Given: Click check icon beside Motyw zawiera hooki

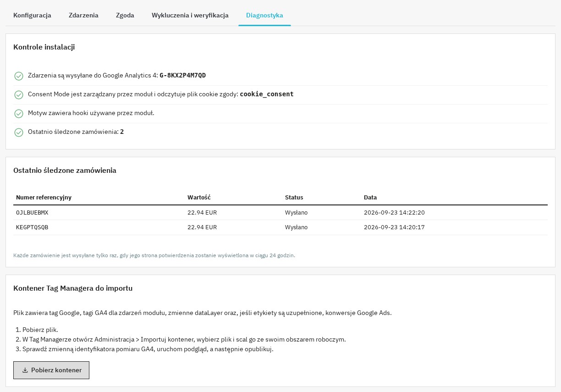Looking at the screenshot, I should (19, 114).
